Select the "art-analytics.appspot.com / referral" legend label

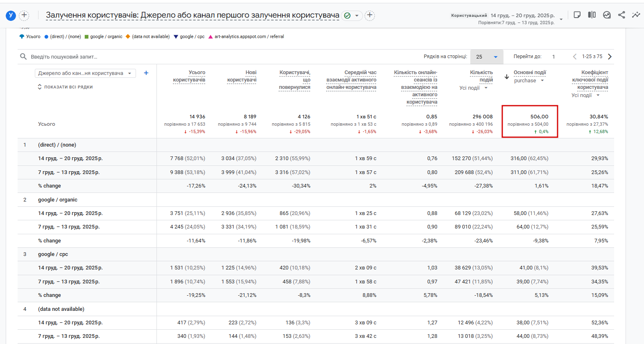coord(249,36)
